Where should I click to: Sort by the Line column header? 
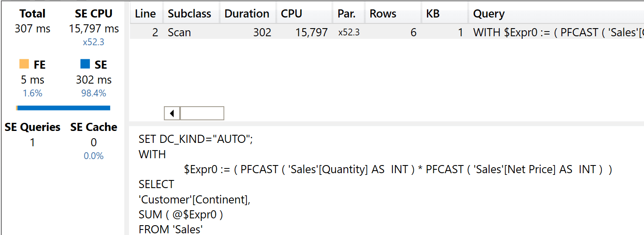pos(146,14)
